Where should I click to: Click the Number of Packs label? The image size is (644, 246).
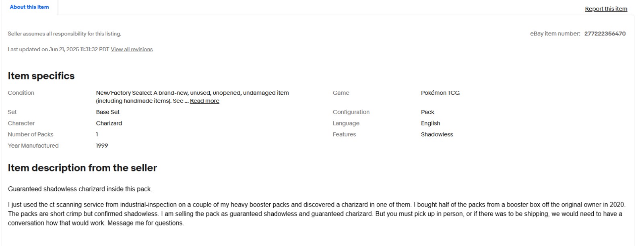(30, 135)
